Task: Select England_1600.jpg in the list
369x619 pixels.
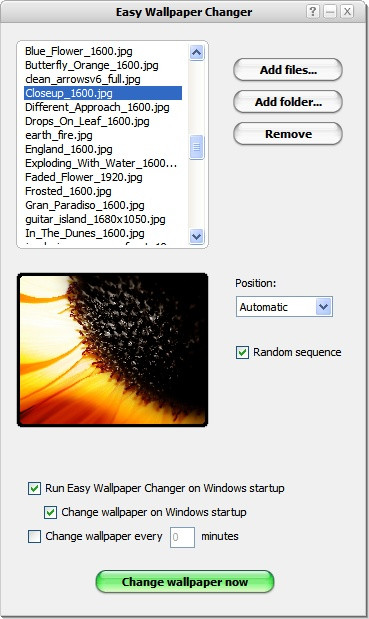Action: coord(103,149)
